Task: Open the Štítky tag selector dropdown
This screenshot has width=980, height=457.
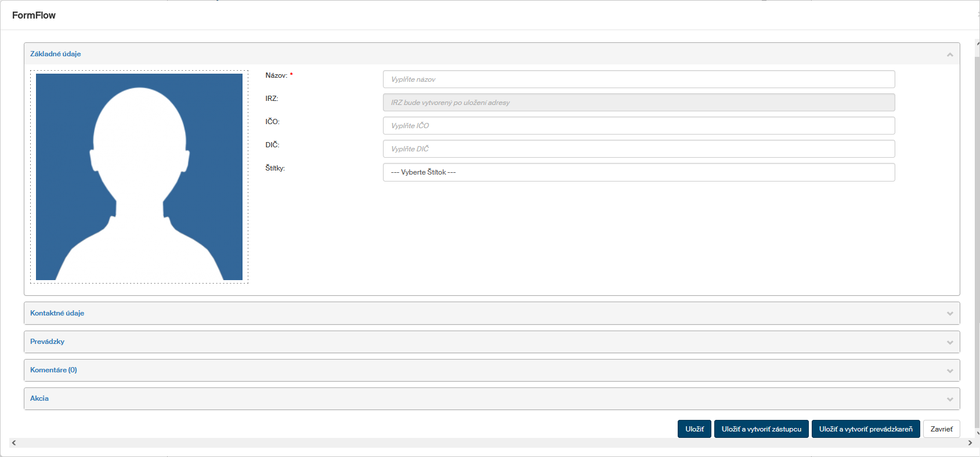Action: click(638, 172)
